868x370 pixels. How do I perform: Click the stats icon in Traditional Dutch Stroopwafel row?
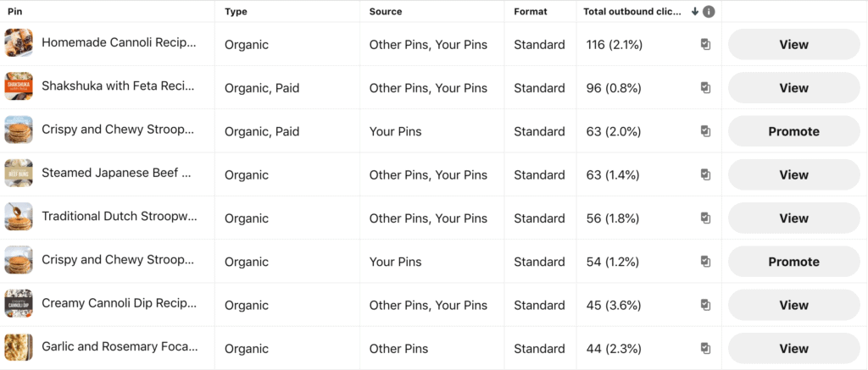pos(705,218)
